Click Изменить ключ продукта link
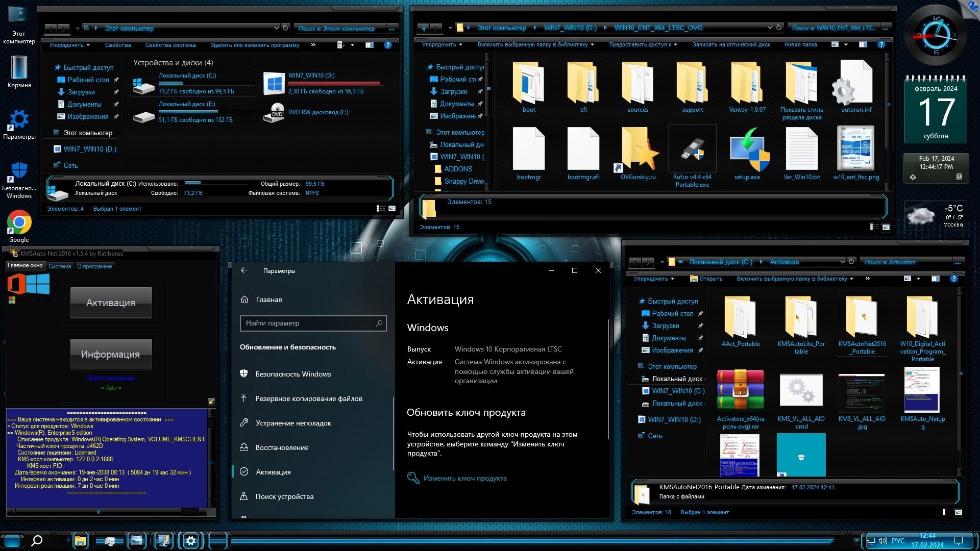The width and height of the screenshot is (980, 551). pos(464,479)
